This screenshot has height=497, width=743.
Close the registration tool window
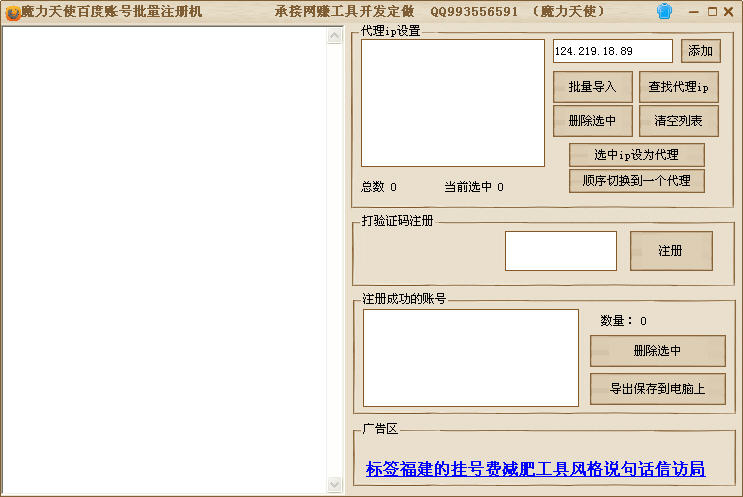(x=729, y=12)
